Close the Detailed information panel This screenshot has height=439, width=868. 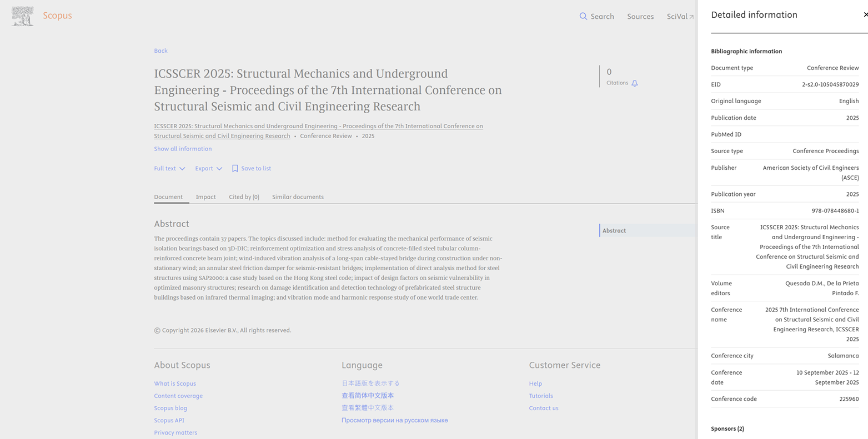pyautogui.click(x=865, y=15)
